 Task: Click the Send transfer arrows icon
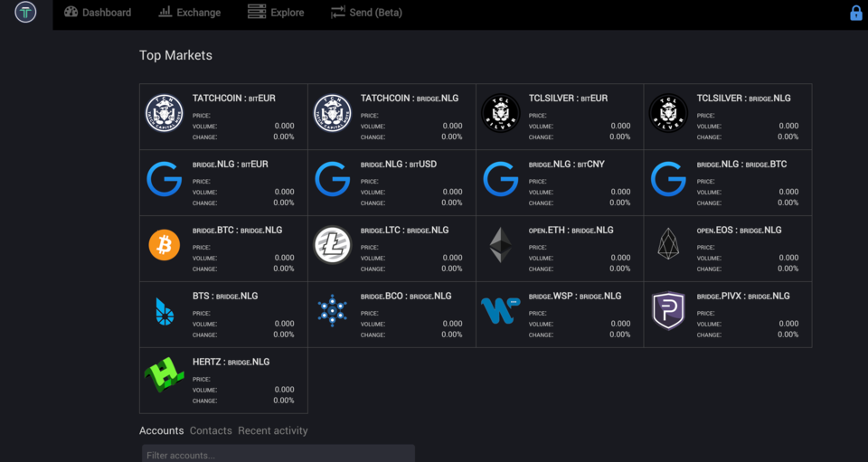click(x=337, y=12)
